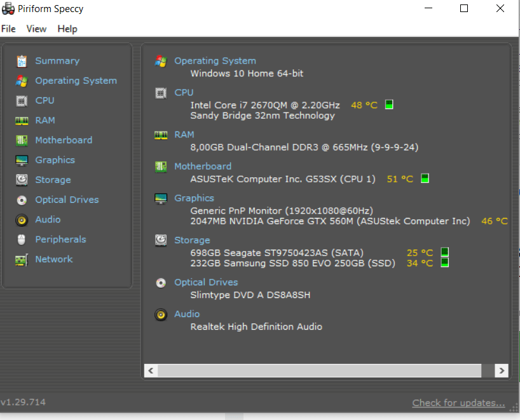Viewport: 520px width, 420px height.
Task: Click the CPU temperature green indicator
Action: pyautogui.click(x=389, y=105)
